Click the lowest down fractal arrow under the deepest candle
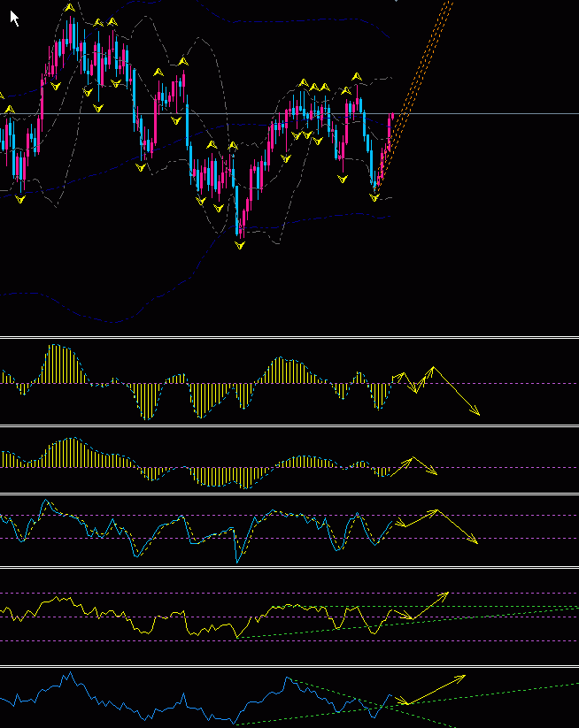The height and width of the screenshot is (728, 579). click(x=238, y=245)
